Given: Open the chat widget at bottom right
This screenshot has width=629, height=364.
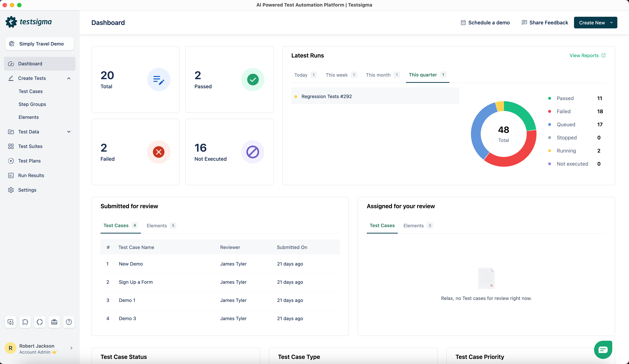Looking at the screenshot, I should click(x=603, y=349).
